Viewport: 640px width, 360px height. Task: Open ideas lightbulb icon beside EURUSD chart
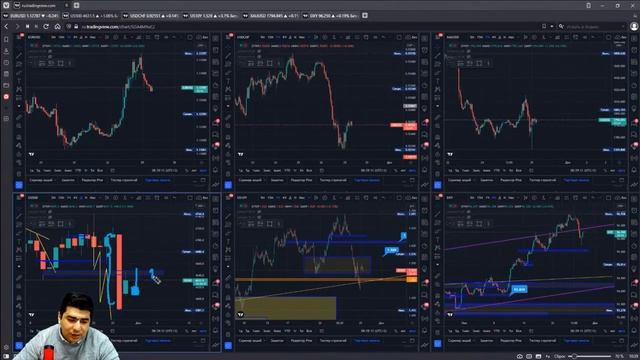pyautogui.click(x=216, y=109)
